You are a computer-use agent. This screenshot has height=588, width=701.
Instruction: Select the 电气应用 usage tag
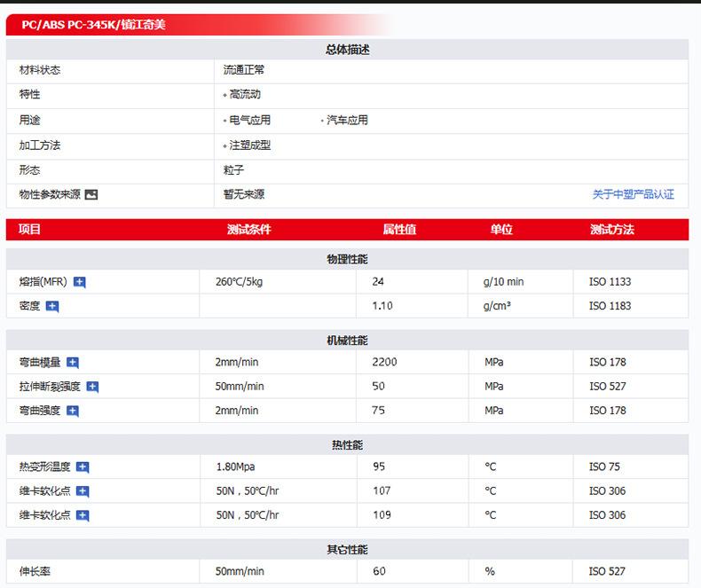click(x=249, y=120)
